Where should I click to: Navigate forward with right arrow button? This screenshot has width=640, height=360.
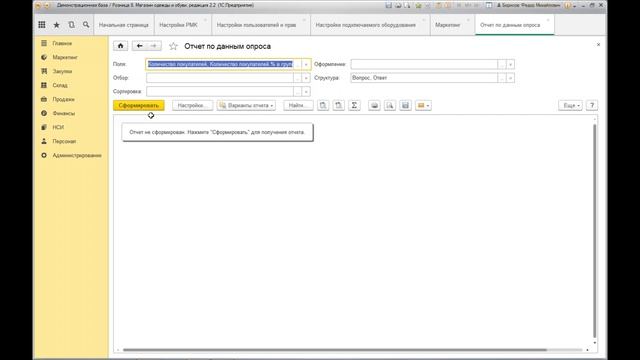click(x=154, y=46)
